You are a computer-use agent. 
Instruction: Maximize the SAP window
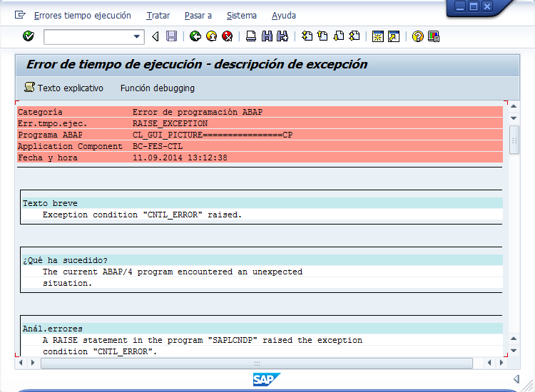[474, 6]
